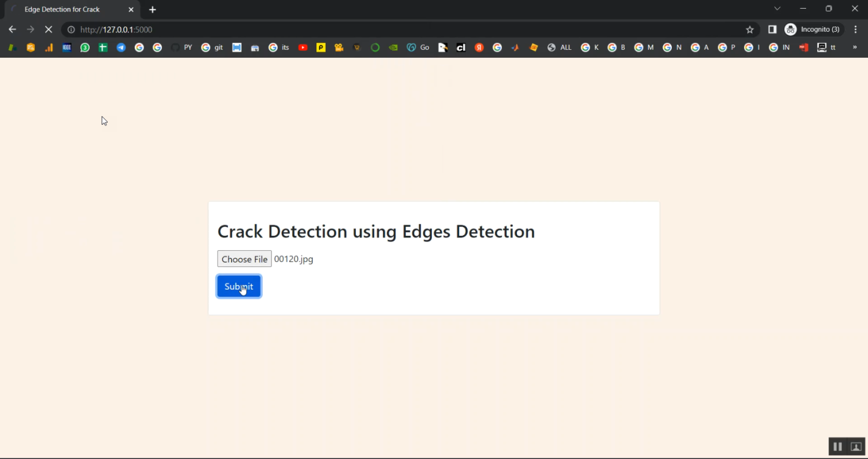This screenshot has width=868, height=459.
Task: Open the Incognito profile indicator
Action: click(814, 29)
